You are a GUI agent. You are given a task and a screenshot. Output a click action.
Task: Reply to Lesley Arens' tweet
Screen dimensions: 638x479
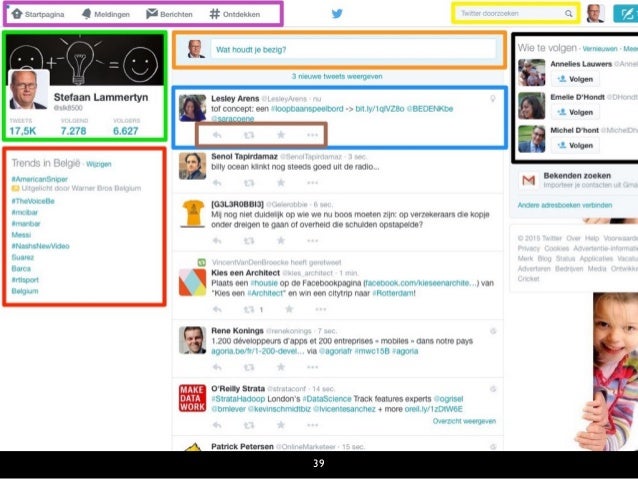tap(217, 135)
